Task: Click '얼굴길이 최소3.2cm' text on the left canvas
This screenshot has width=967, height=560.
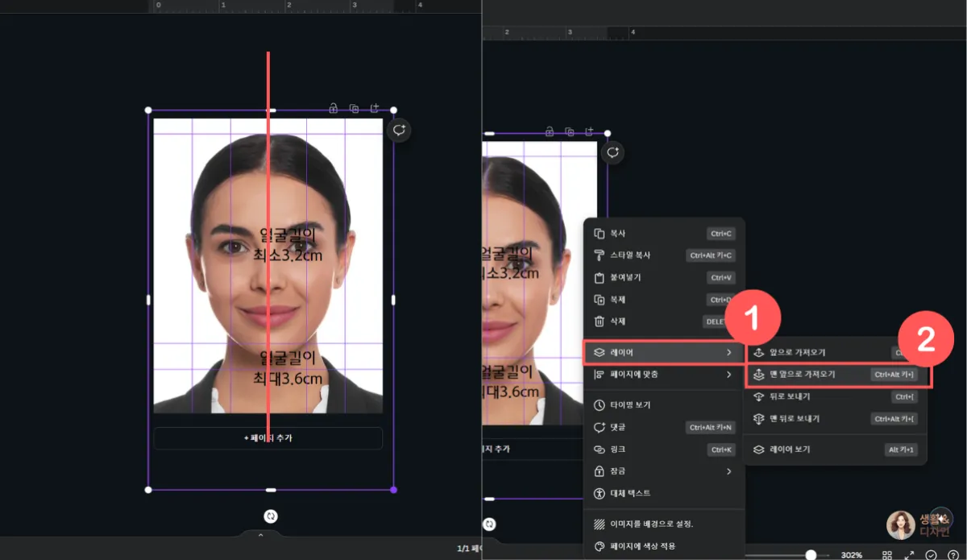Action: pyautogui.click(x=288, y=244)
